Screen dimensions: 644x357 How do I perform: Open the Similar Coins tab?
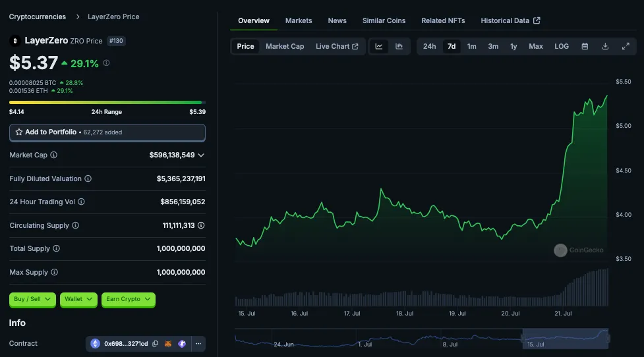(x=384, y=20)
